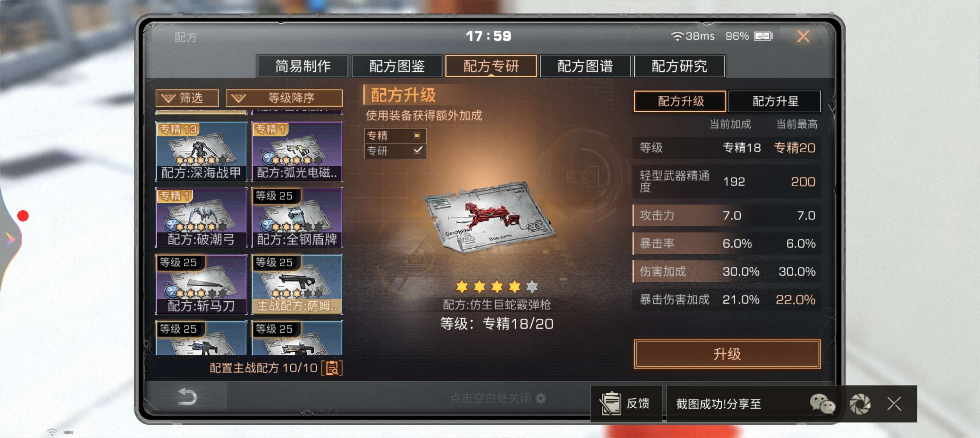Share screenshot to WeChat
The height and width of the screenshot is (438, 980).
[822, 403]
